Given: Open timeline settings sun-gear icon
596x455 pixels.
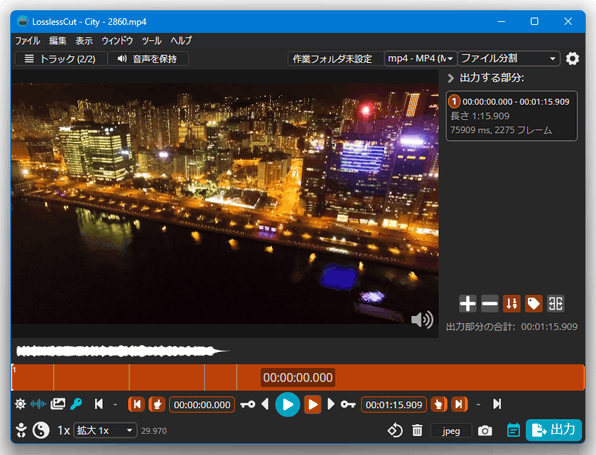Looking at the screenshot, I should click(20, 404).
